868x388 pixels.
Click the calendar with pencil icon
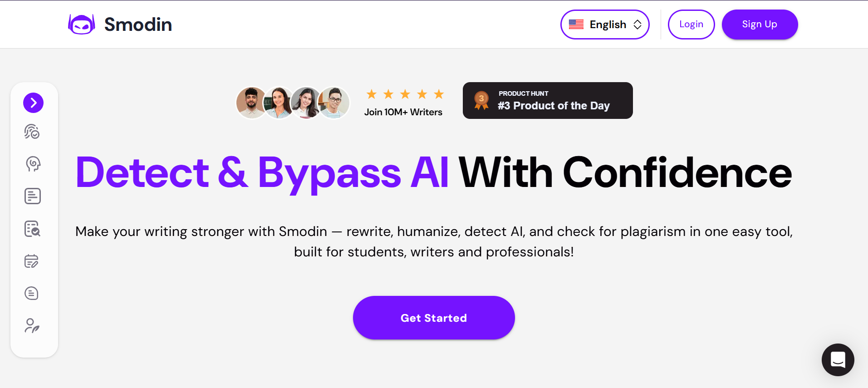[32, 261]
